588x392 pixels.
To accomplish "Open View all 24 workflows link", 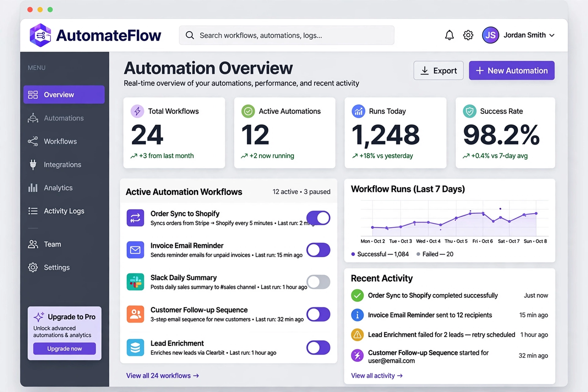I will point(162,375).
